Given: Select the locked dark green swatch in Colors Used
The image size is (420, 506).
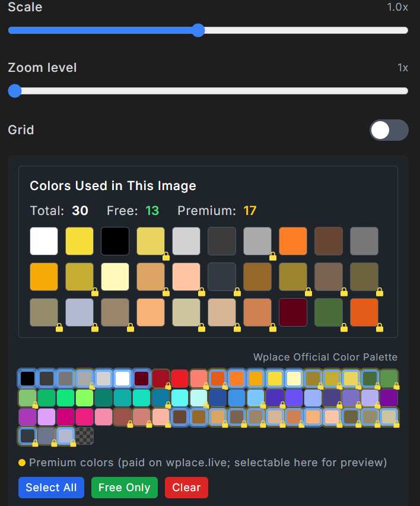Looking at the screenshot, I should coord(329,312).
